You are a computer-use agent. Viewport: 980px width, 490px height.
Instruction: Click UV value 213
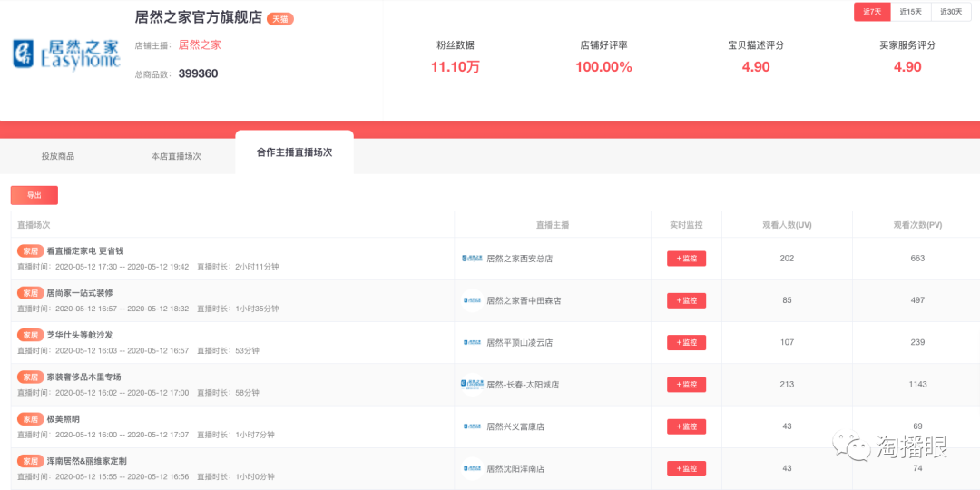tap(787, 385)
